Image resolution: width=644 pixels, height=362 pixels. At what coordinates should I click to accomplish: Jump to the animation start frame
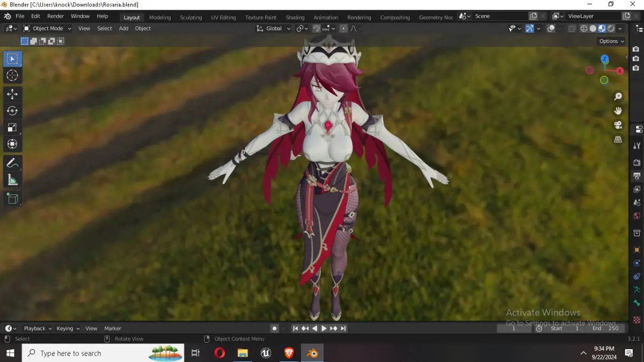[x=295, y=328]
